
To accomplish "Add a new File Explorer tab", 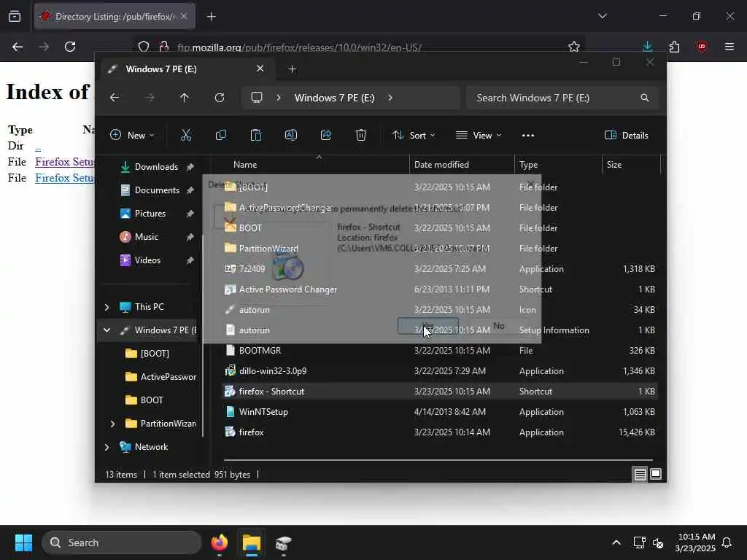I will tap(292, 69).
